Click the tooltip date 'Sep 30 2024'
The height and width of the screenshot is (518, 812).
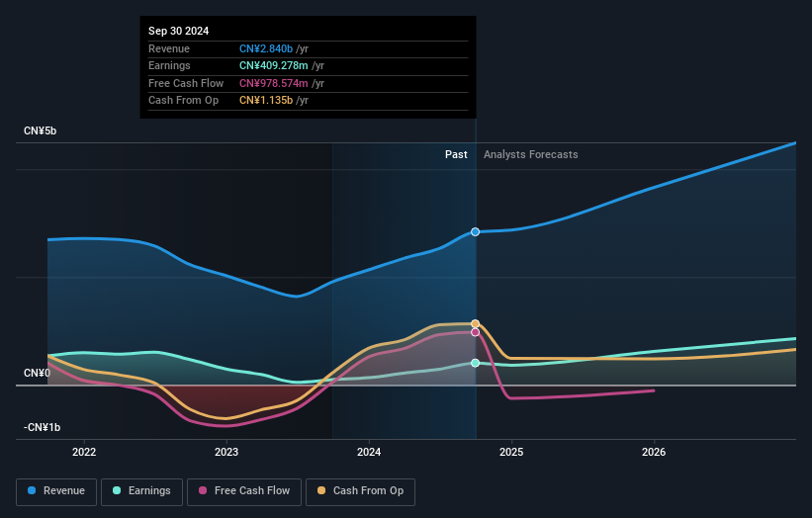[179, 31]
